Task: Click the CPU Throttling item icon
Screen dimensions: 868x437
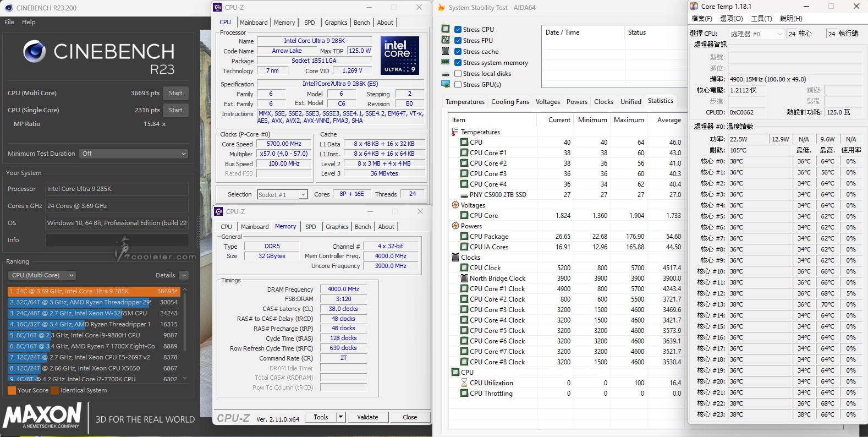Action: click(x=464, y=393)
